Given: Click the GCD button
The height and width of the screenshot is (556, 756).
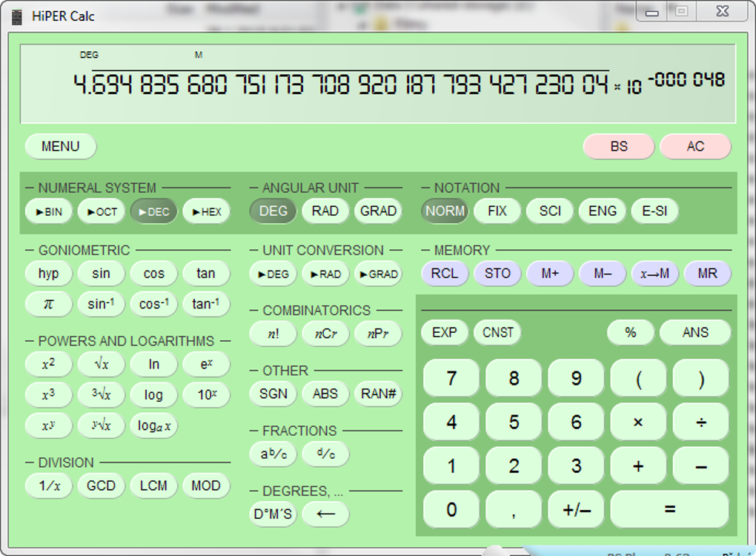Looking at the screenshot, I should coord(102,486).
